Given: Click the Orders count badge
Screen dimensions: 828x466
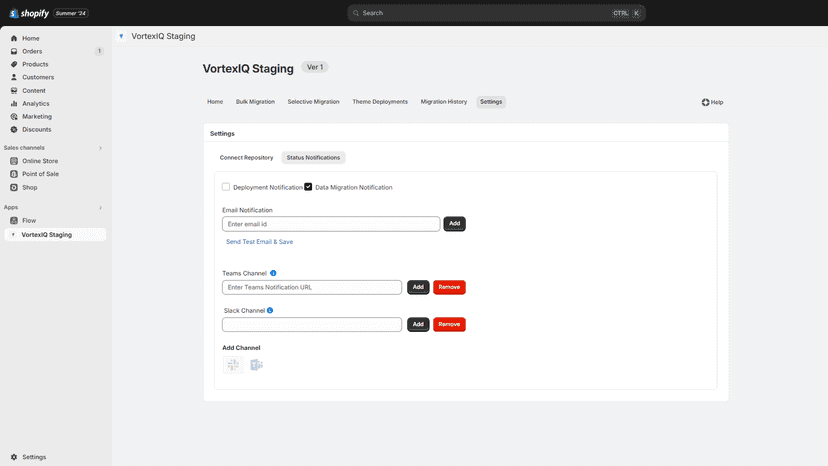Looking at the screenshot, I should pyautogui.click(x=99, y=51).
